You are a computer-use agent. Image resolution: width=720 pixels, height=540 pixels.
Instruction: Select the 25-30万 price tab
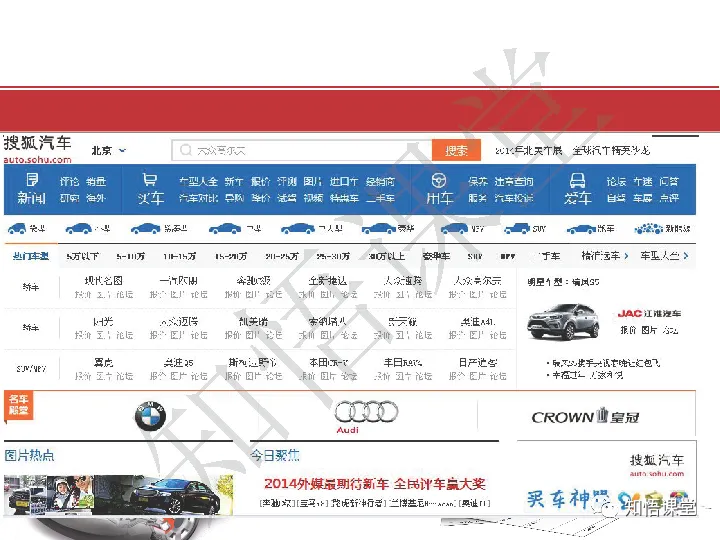tap(333, 256)
